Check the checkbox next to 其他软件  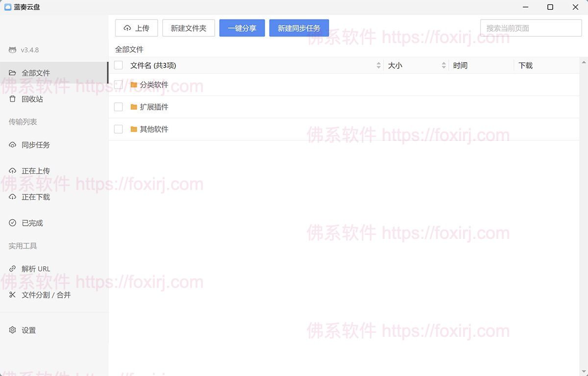(x=118, y=129)
